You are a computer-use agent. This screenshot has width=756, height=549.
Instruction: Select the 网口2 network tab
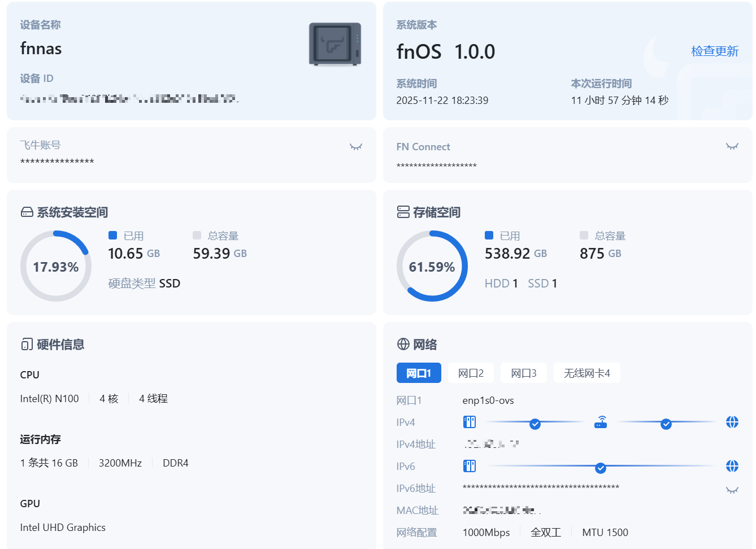(x=471, y=373)
